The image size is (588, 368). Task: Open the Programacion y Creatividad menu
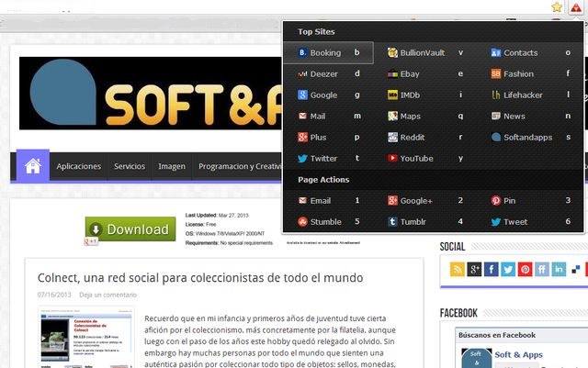point(240,166)
